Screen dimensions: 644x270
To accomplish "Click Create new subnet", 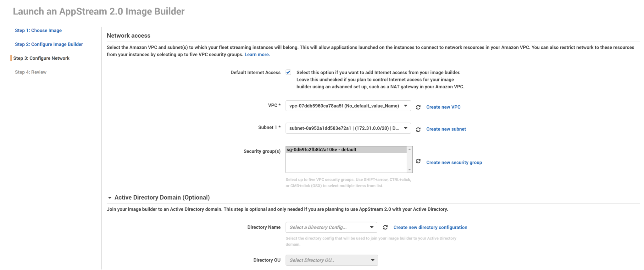I will click(446, 129).
